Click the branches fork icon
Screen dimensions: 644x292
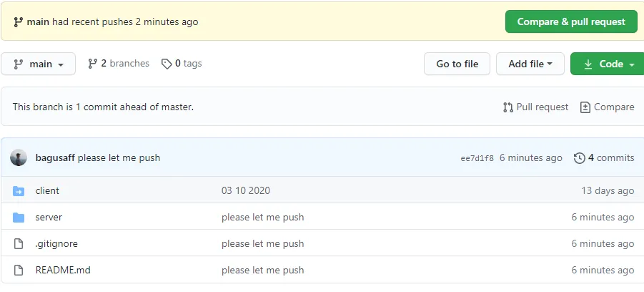tap(92, 64)
